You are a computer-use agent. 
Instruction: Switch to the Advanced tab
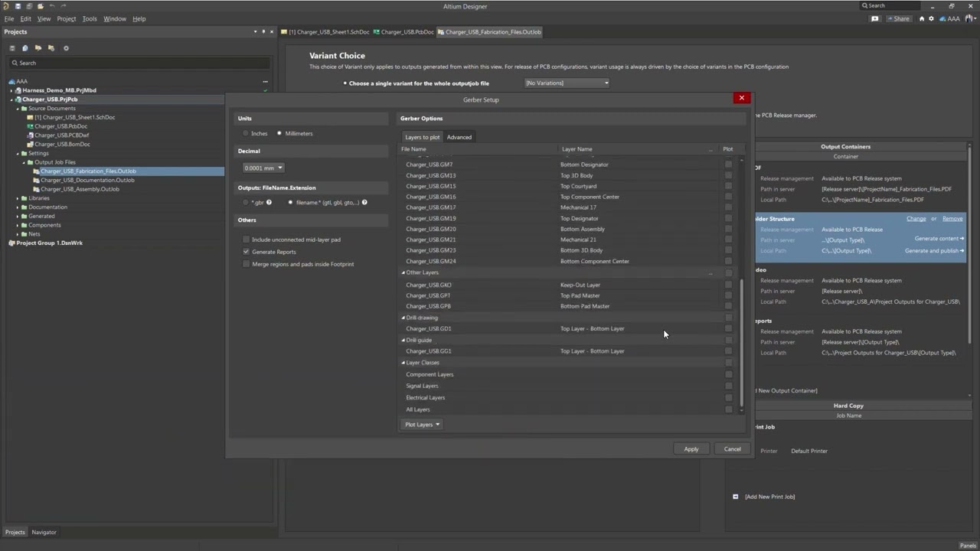(459, 137)
